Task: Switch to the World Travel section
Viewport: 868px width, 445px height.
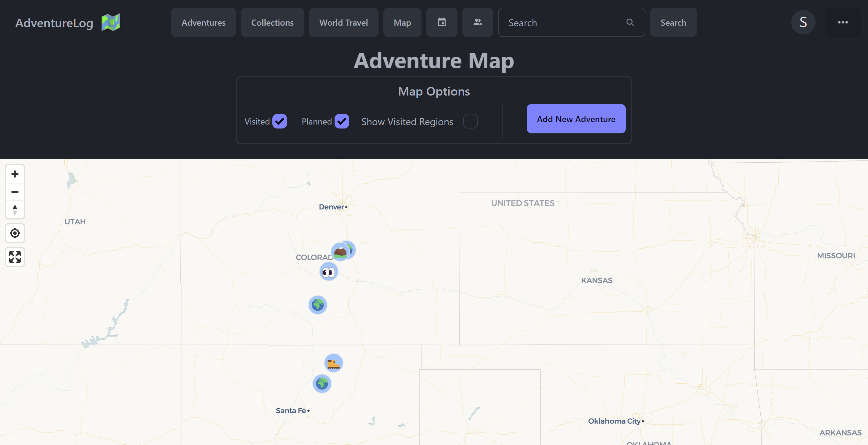Action: pos(343,22)
